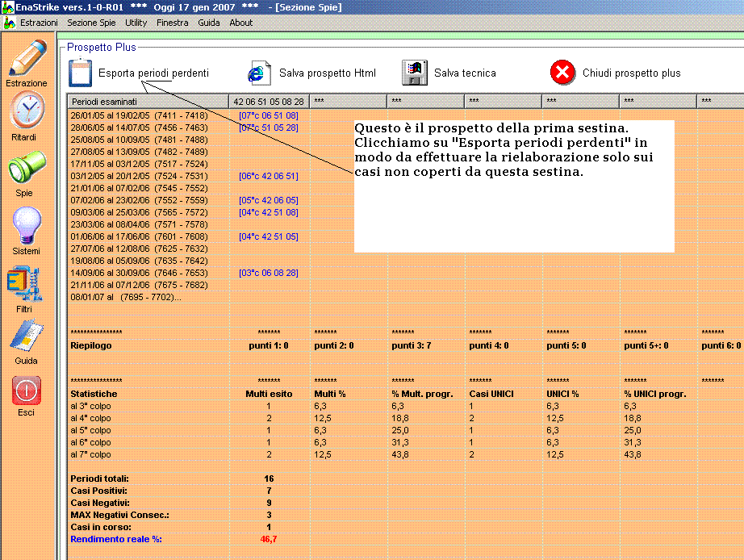Open the About menu
744x560 pixels.
[241, 23]
